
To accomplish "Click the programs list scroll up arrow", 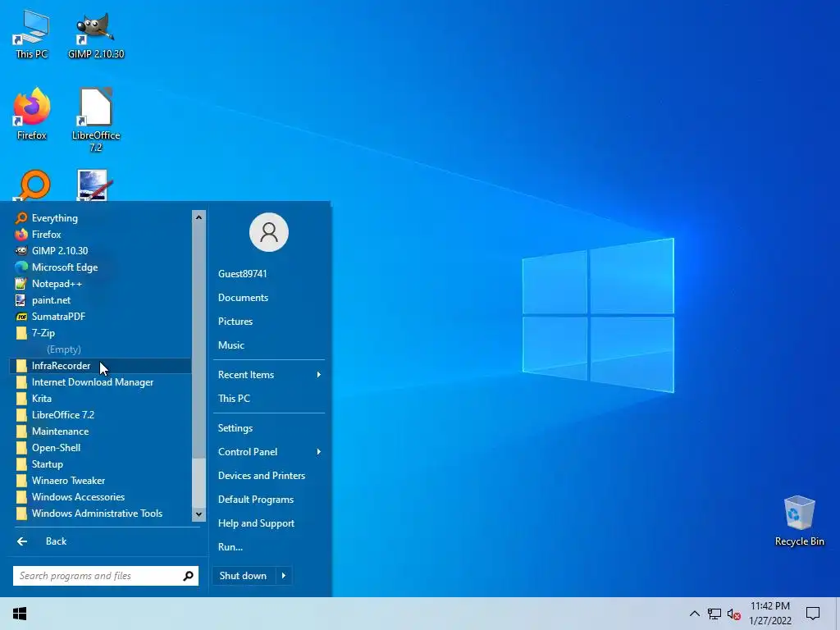I will 199,217.
